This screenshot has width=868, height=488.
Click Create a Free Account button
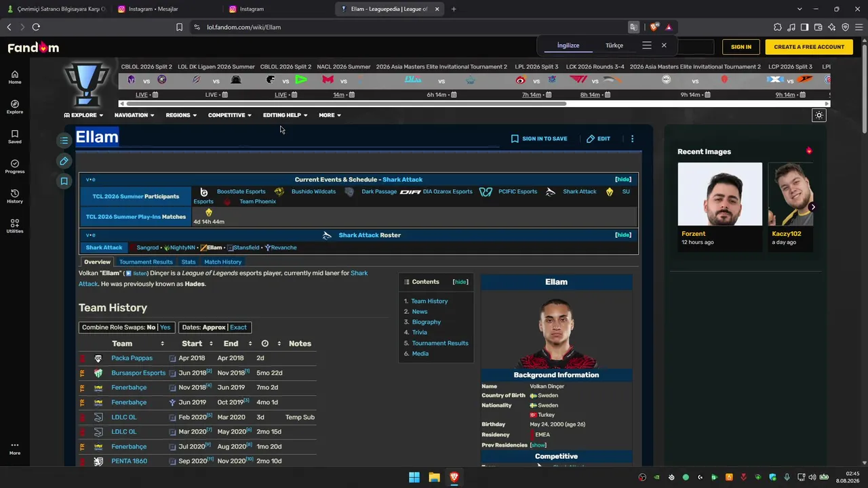click(809, 47)
